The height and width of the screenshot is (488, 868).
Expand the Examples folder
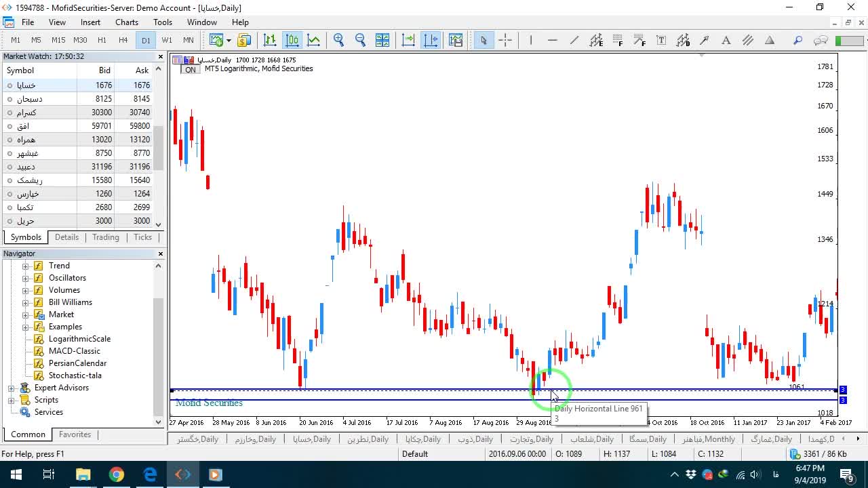click(26, 327)
